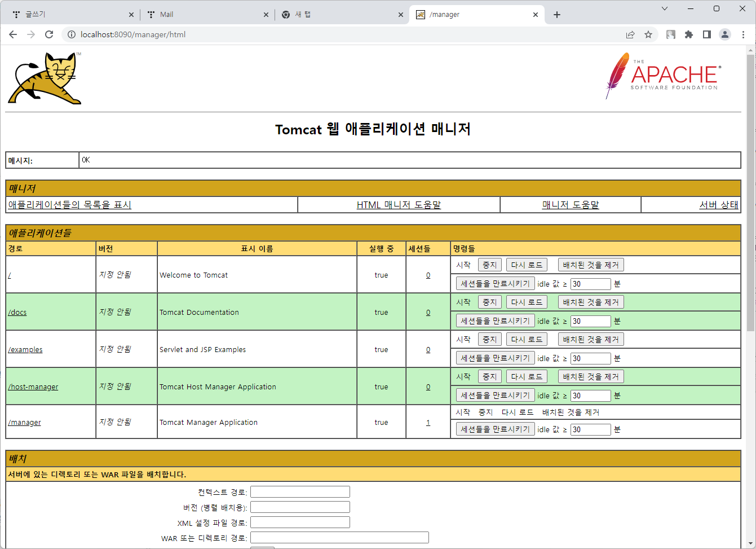Undeploy the /host-manager application
Image resolution: width=756 pixels, height=549 pixels.
(591, 376)
